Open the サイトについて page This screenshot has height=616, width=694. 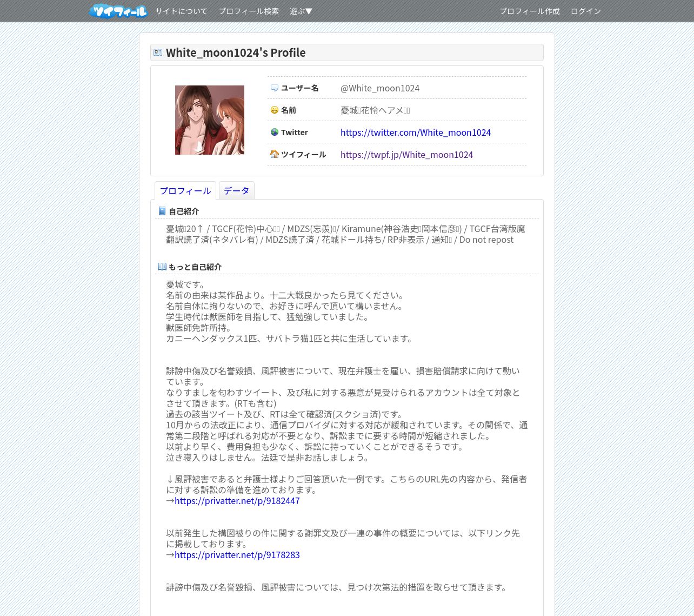coord(182,11)
